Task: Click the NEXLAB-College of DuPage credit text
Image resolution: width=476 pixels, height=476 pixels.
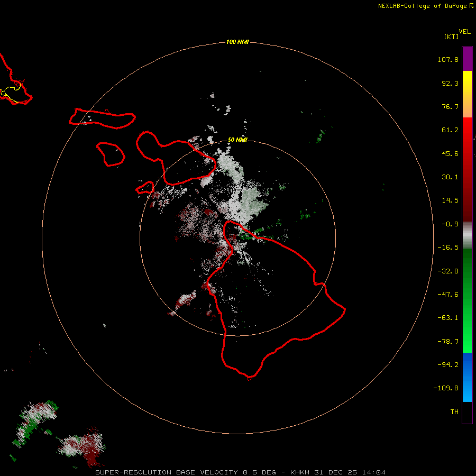Action: click(x=425, y=6)
